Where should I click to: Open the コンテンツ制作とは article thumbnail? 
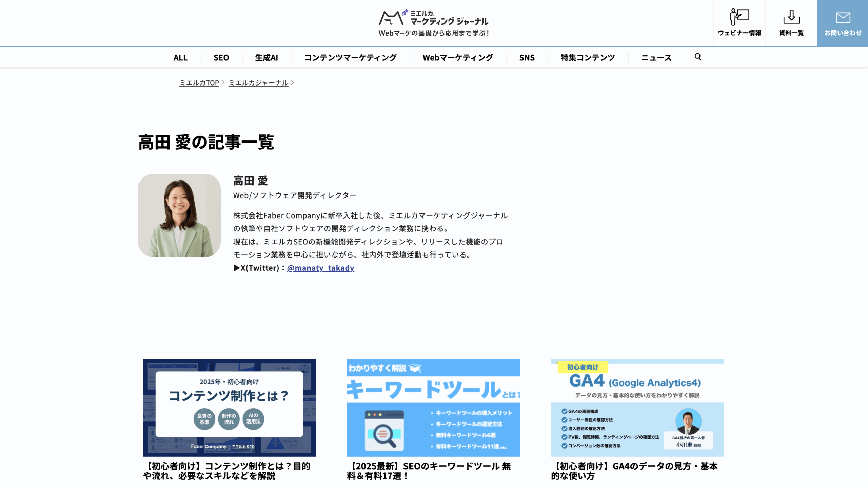tap(229, 408)
